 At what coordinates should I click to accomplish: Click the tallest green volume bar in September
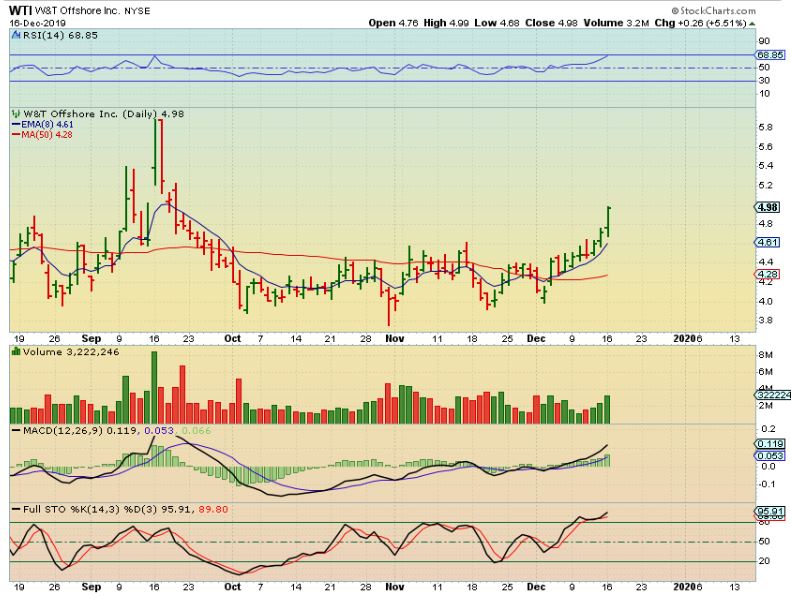tap(154, 387)
